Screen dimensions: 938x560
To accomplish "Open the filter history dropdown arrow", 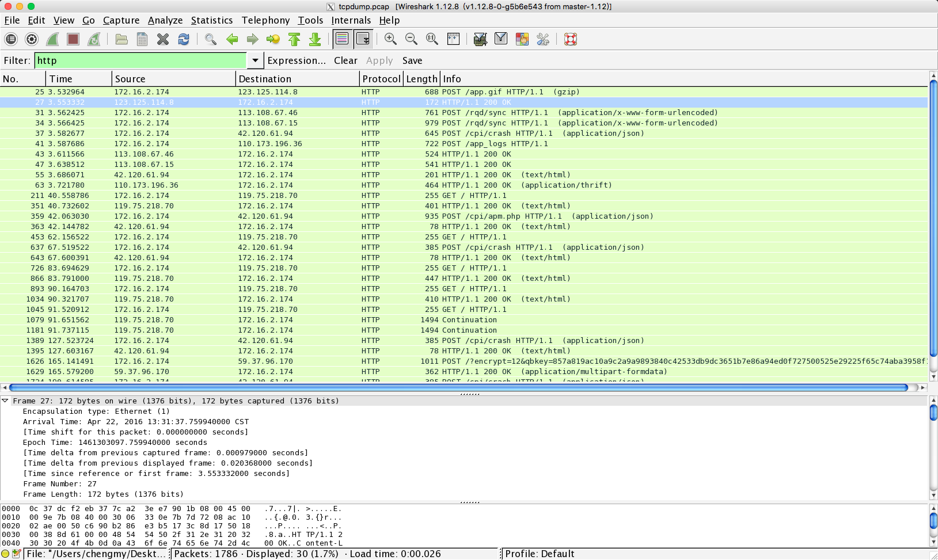I will click(255, 60).
